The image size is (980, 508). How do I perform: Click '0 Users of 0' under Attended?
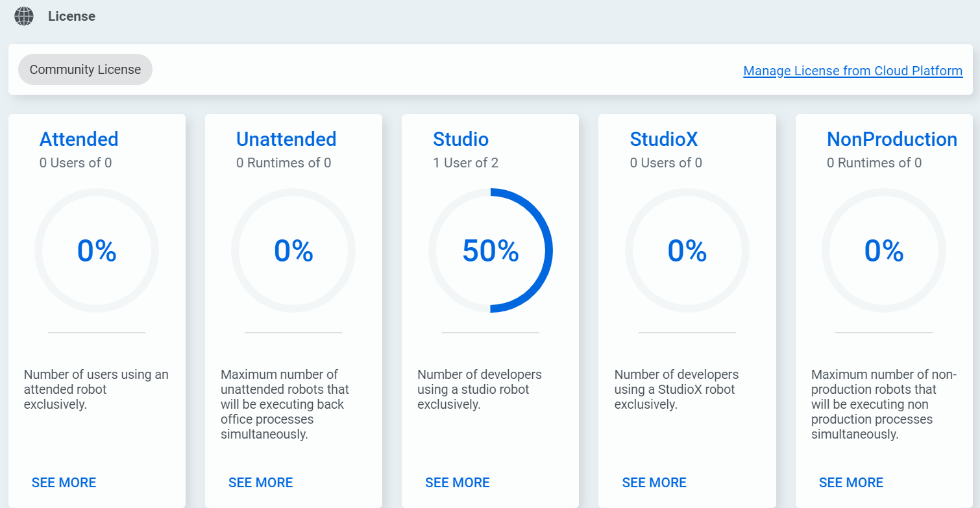pyautogui.click(x=75, y=163)
